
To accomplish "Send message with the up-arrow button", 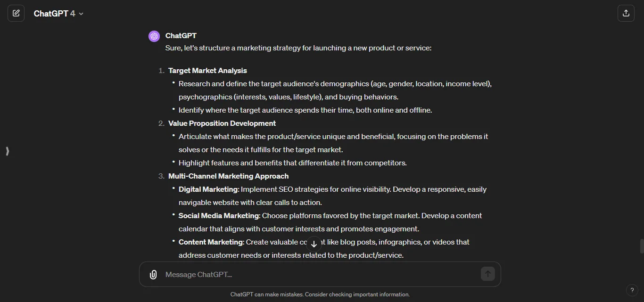I will pyautogui.click(x=487, y=274).
